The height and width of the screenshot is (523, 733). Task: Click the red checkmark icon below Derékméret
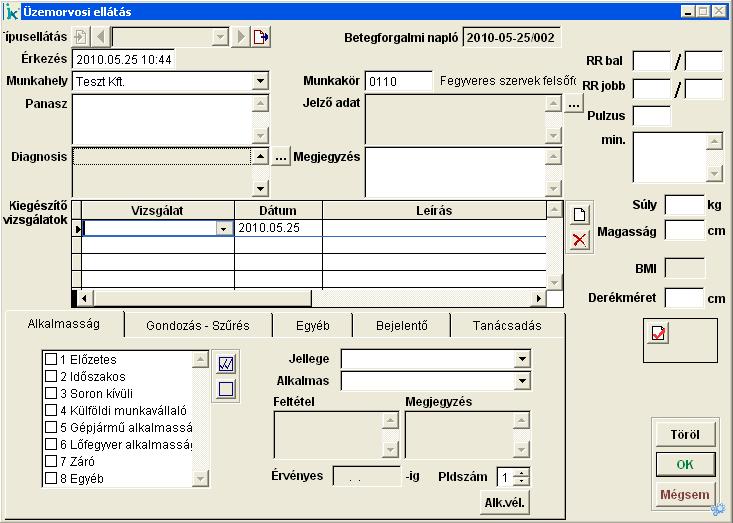coord(658,333)
